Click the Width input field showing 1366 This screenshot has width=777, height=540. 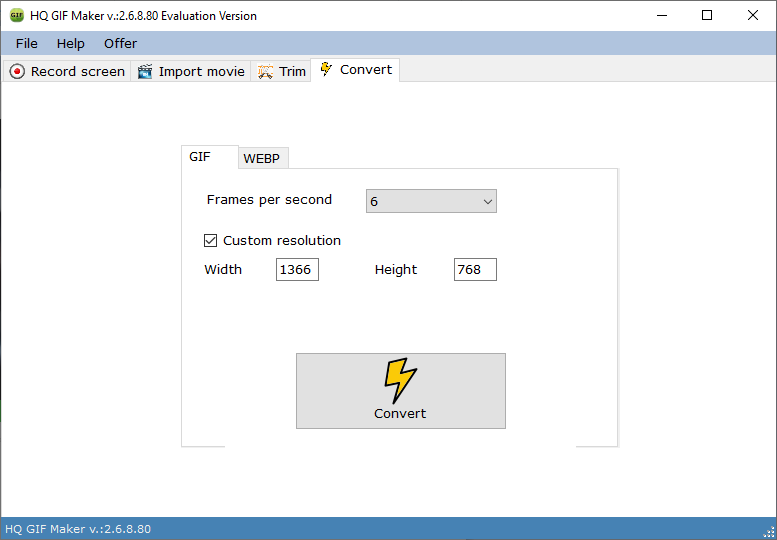297,270
